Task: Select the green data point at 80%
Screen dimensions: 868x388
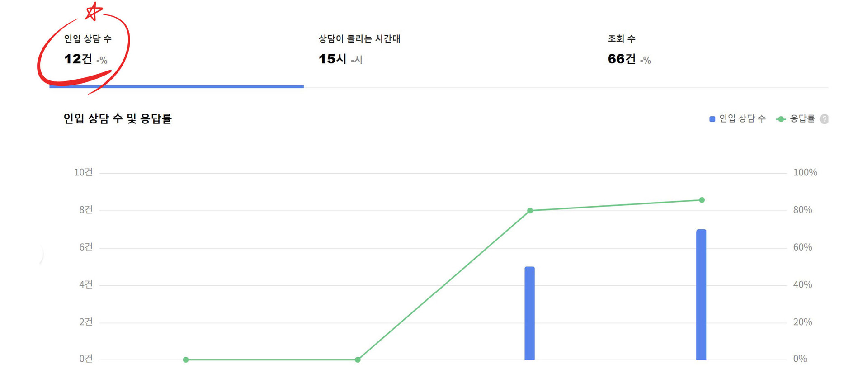Action: [529, 210]
